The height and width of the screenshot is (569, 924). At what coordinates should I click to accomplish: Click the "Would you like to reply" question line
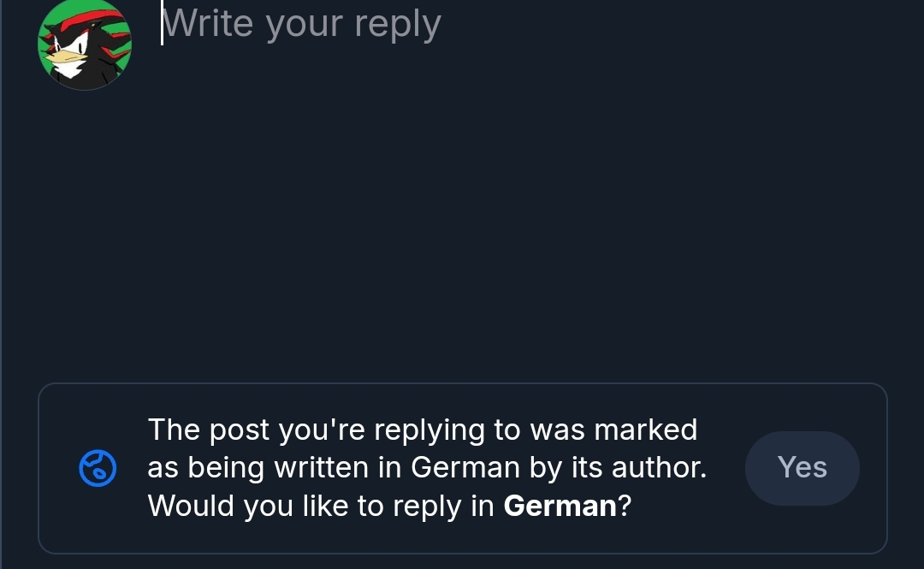click(389, 506)
